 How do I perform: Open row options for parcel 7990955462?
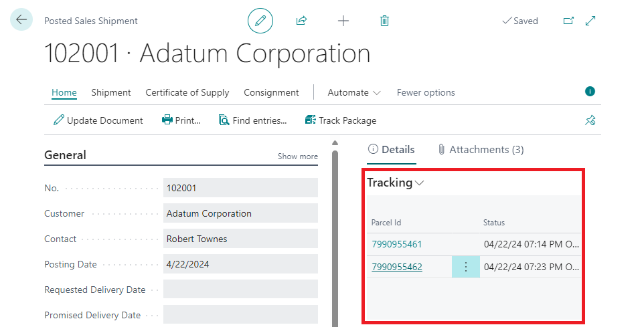466,267
